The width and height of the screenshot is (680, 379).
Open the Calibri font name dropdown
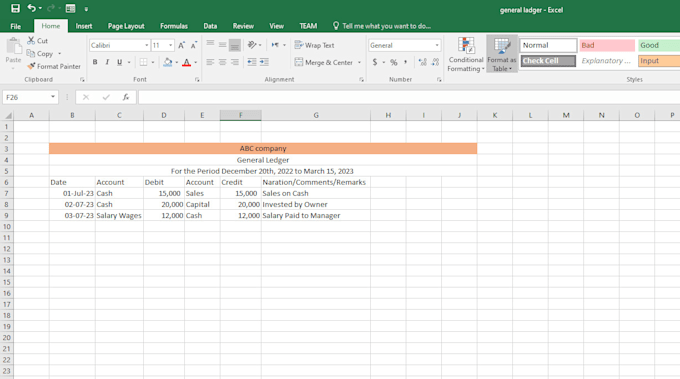pyautogui.click(x=147, y=46)
